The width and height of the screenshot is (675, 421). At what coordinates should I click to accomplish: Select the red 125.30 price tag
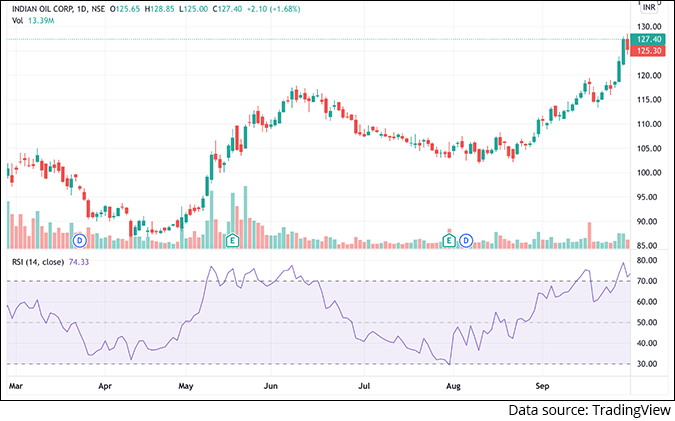(649, 51)
